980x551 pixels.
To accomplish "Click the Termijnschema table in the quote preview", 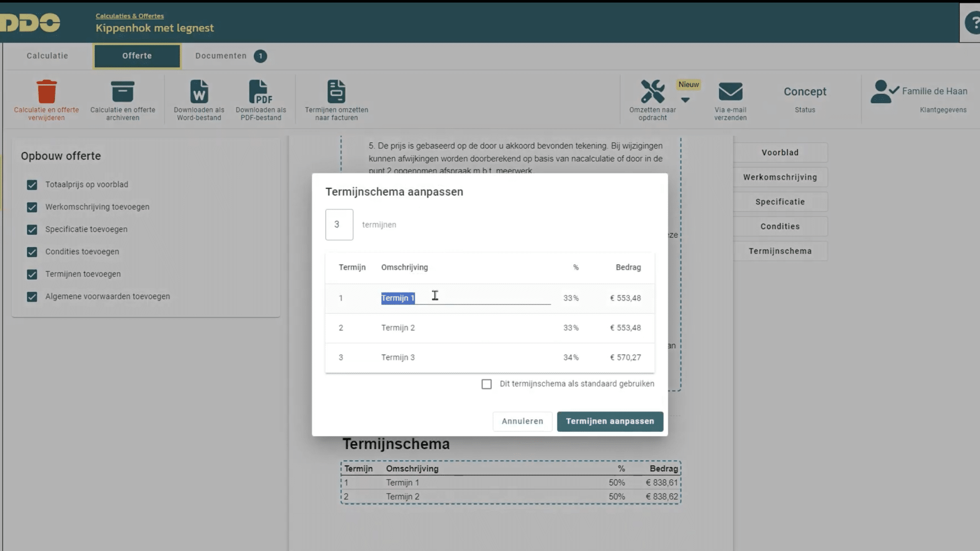I will coord(511,483).
